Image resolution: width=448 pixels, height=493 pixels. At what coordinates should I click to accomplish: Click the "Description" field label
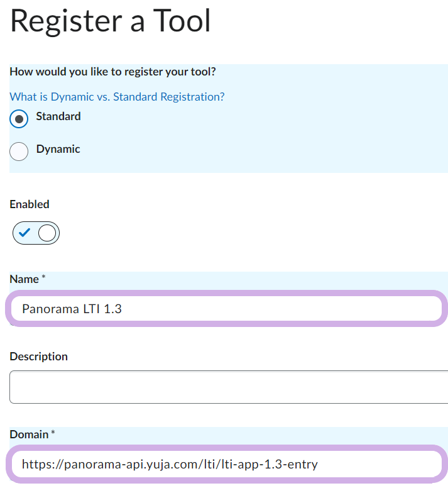38,357
